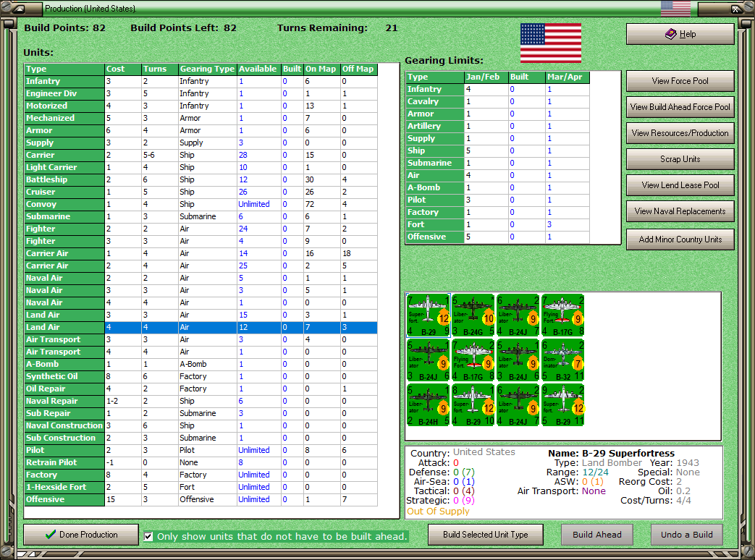Image resolution: width=755 pixels, height=560 pixels.
Task: Select the B-29 counter with range 10
Action: click(473, 404)
